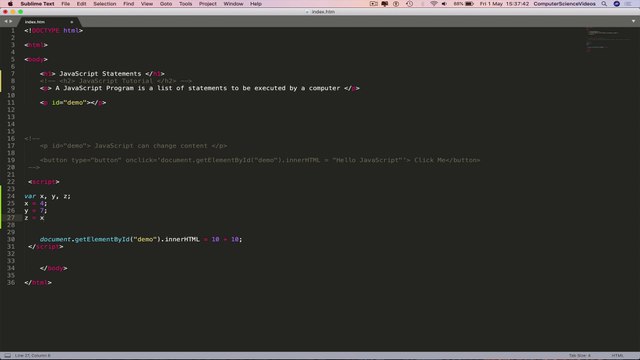Open the View menu
Viewport: 640px width, 360px height.
(x=147, y=4)
